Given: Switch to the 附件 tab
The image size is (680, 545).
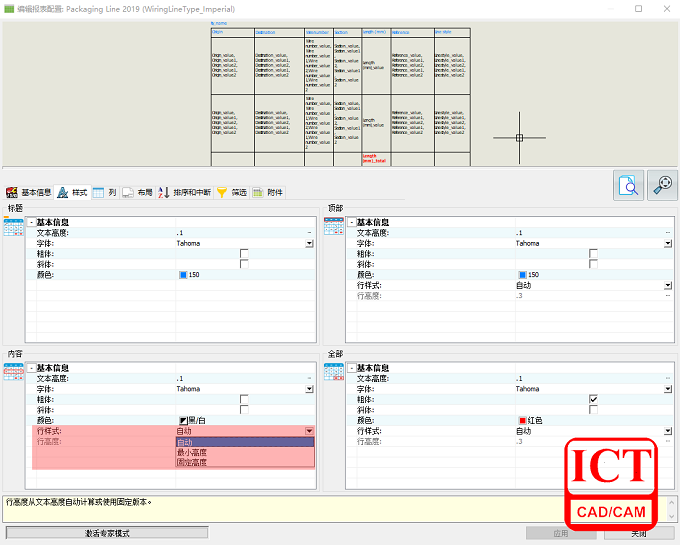Looking at the screenshot, I should pos(268,193).
